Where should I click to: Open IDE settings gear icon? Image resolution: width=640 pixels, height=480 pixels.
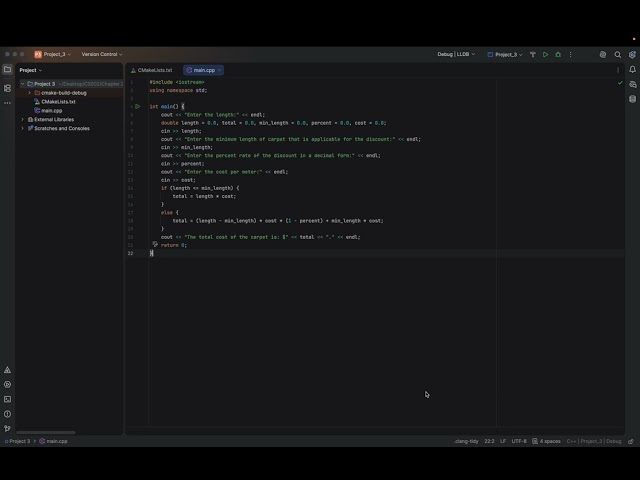pyautogui.click(x=632, y=54)
